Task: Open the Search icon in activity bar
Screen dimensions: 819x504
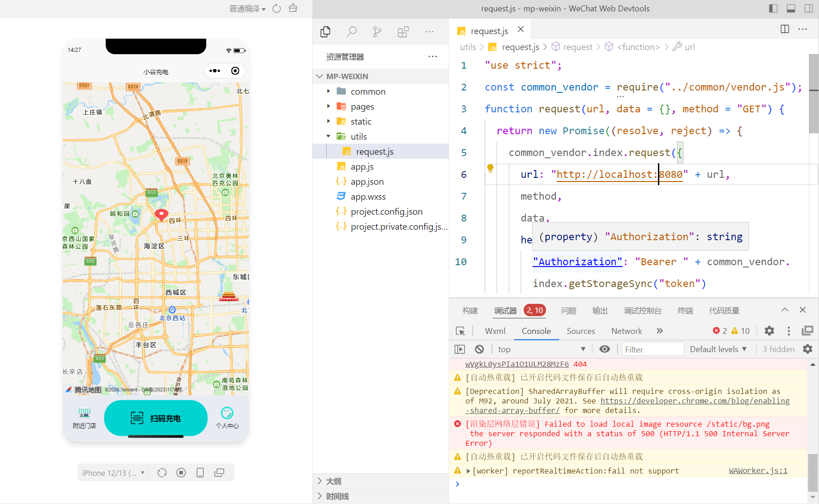Action: click(x=351, y=32)
